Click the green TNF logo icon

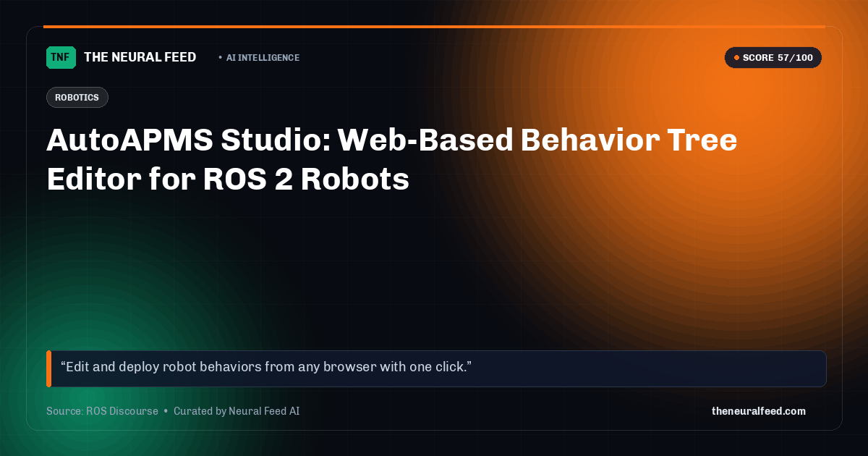(61, 57)
